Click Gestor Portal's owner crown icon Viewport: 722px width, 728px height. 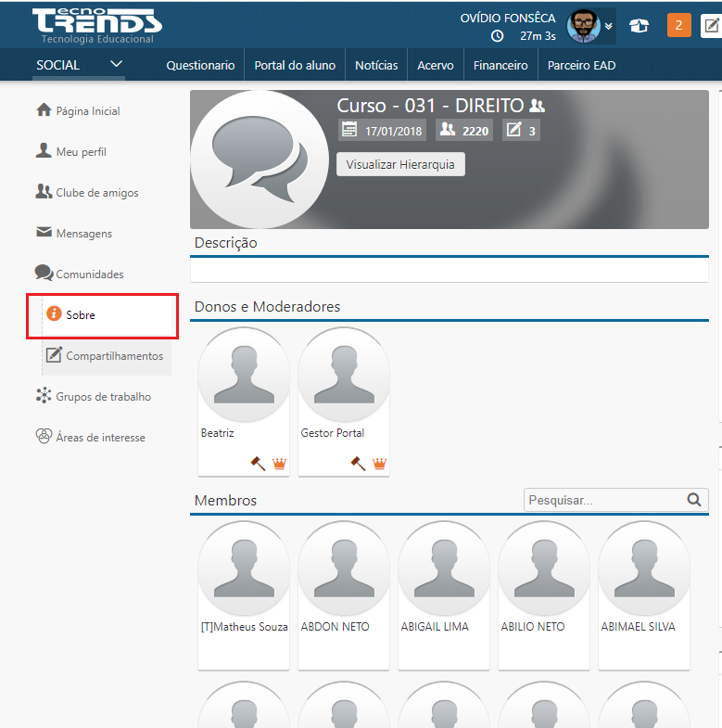click(379, 463)
